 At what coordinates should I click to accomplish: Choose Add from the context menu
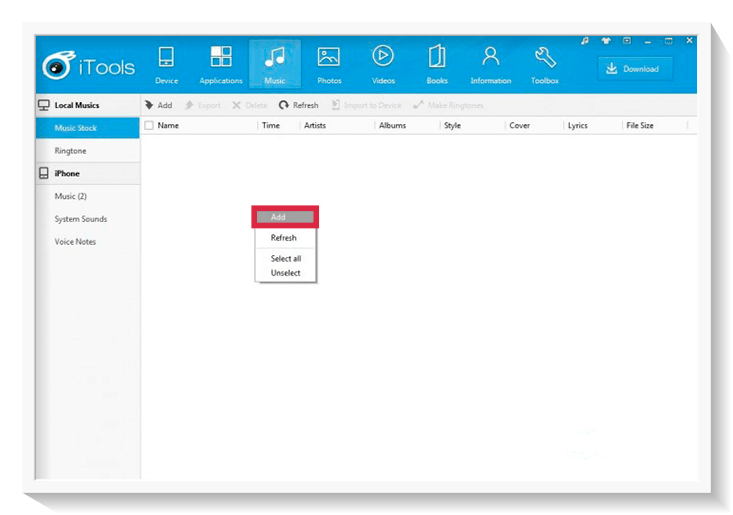(x=285, y=217)
